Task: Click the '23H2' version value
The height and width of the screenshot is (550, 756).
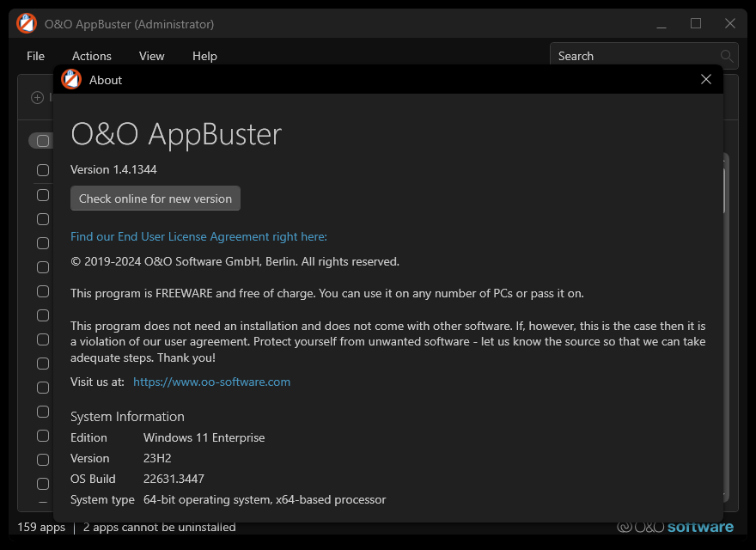Action: click(157, 458)
